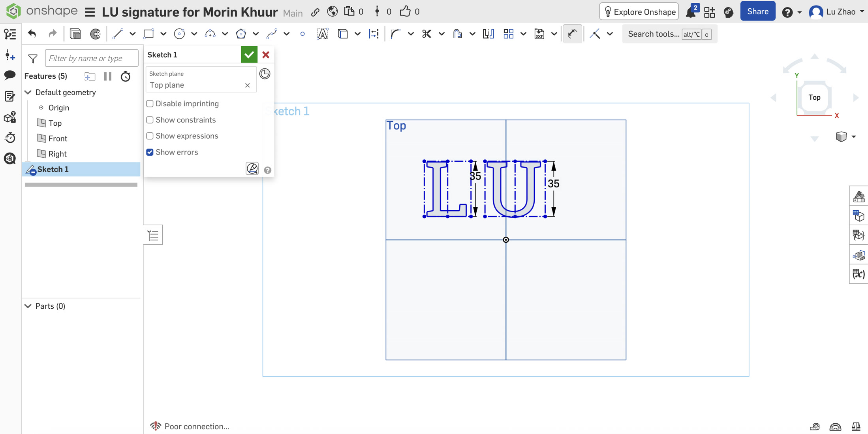Select the Text sketch tool
Screen dimensions: 868x434
[x=323, y=34]
